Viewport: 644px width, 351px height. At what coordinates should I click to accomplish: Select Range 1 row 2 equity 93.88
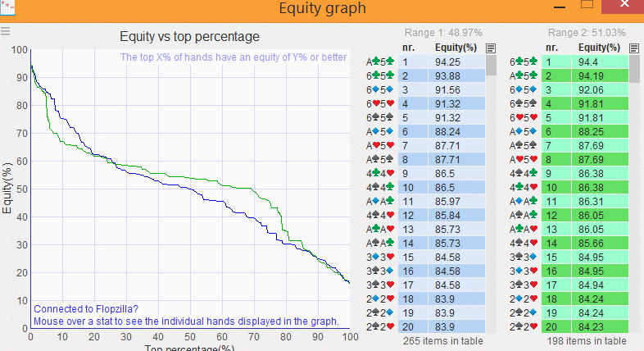[x=456, y=76]
